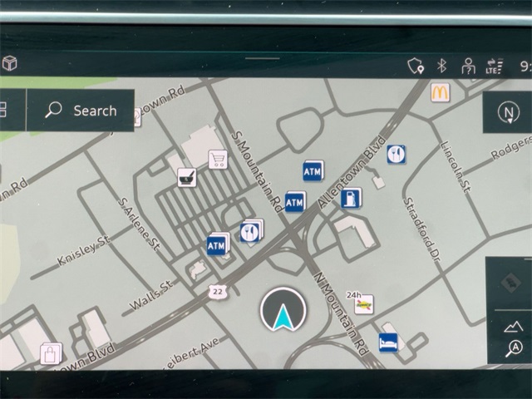Viewport: 532px width, 399px height.
Task: Tap the 3D cube icon in top bar
Action: (x=9, y=63)
